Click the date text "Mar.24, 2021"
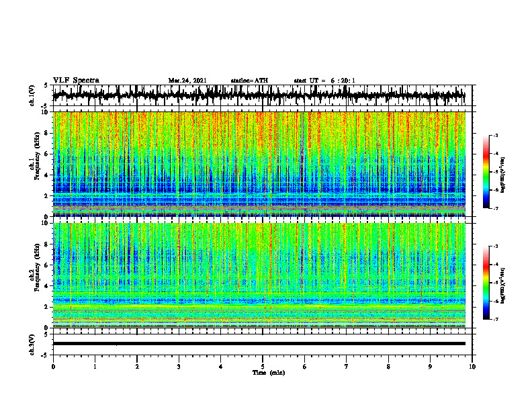 [187, 81]
